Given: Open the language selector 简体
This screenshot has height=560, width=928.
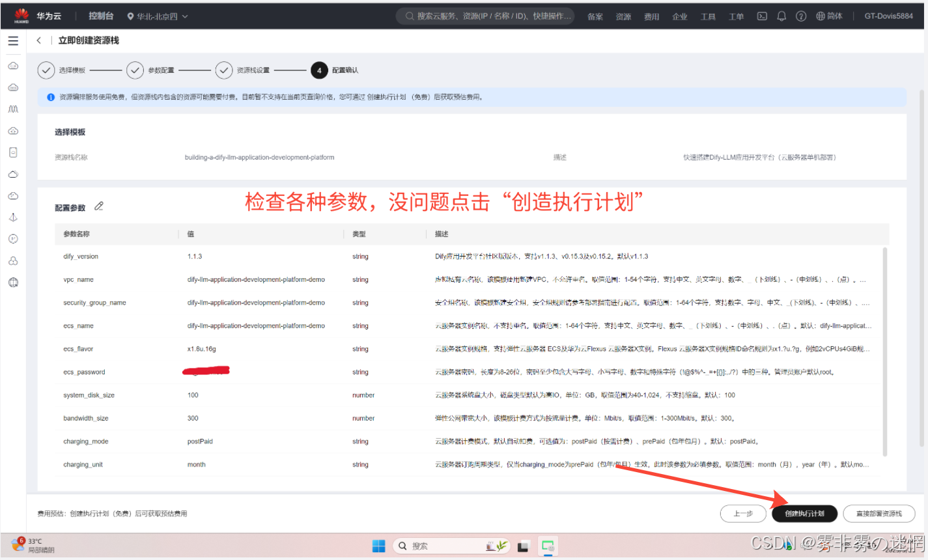Looking at the screenshot, I should tap(829, 16).
